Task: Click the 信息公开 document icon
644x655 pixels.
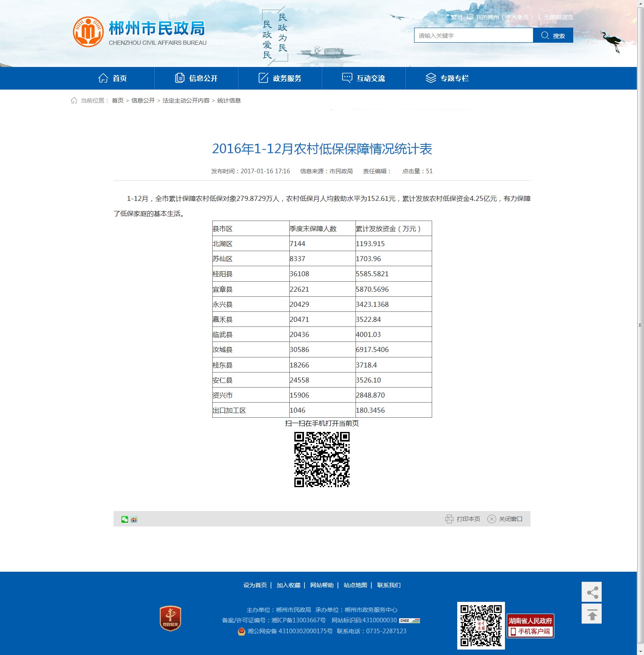Action: [x=180, y=78]
